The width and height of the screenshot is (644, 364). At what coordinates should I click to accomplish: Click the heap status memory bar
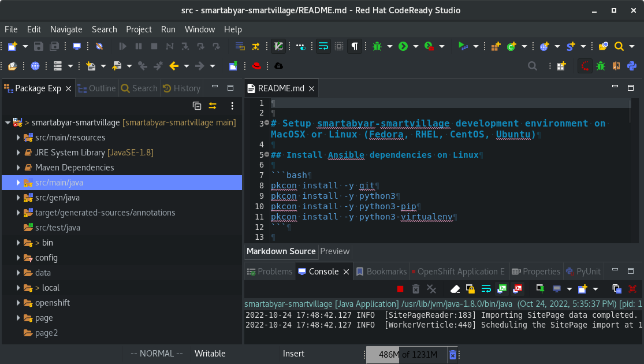click(x=407, y=355)
